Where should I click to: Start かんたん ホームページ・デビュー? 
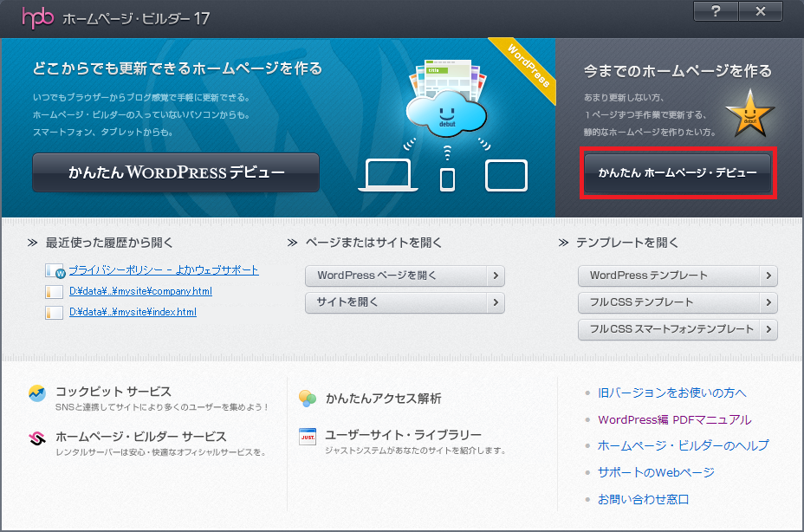[678, 173]
